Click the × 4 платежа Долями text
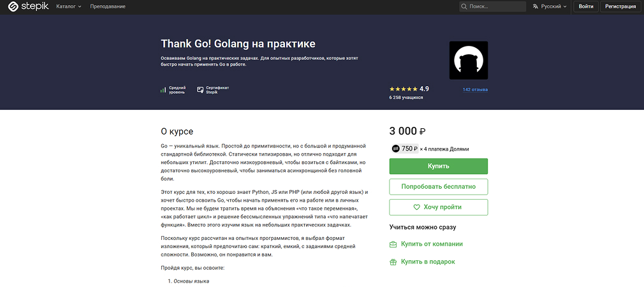The image size is (644, 287). [444, 149]
